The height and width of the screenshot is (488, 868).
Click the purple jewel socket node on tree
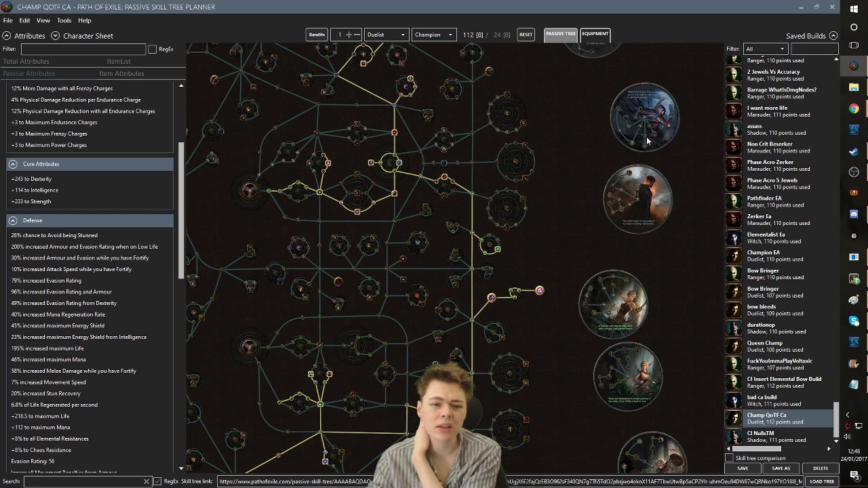click(x=540, y=290)
